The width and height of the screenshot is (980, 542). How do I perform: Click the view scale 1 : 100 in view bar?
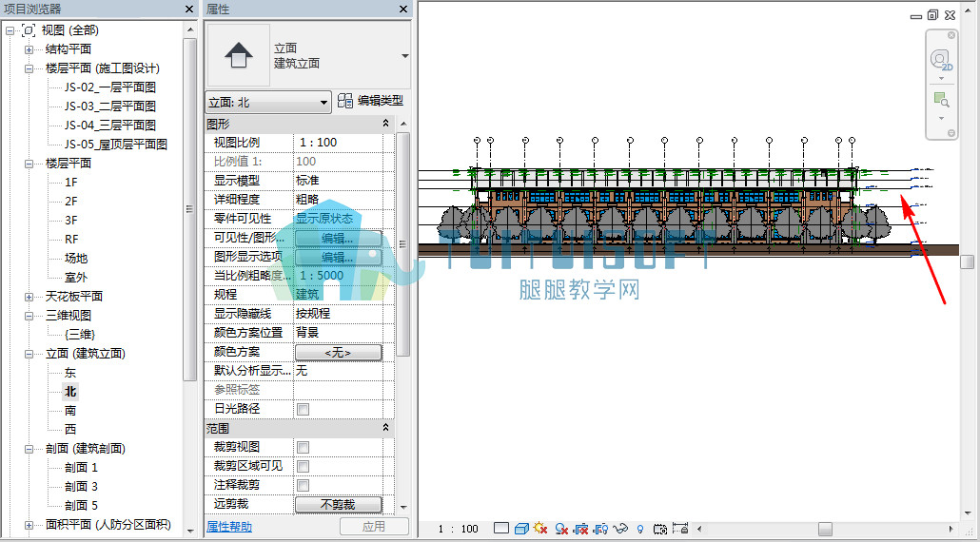pyautogui.click(x=458, y=529)
